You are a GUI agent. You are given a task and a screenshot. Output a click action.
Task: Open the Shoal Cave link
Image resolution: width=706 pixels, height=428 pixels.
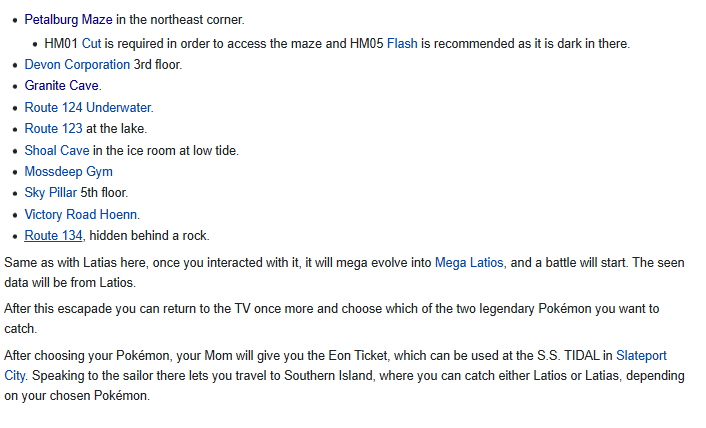click(x=57, y=150)
